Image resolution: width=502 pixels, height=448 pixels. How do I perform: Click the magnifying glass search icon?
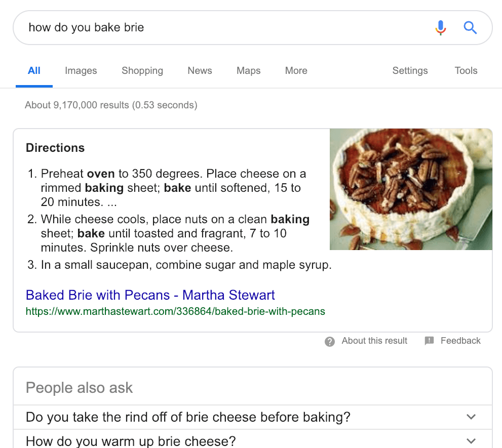(470, 27)
